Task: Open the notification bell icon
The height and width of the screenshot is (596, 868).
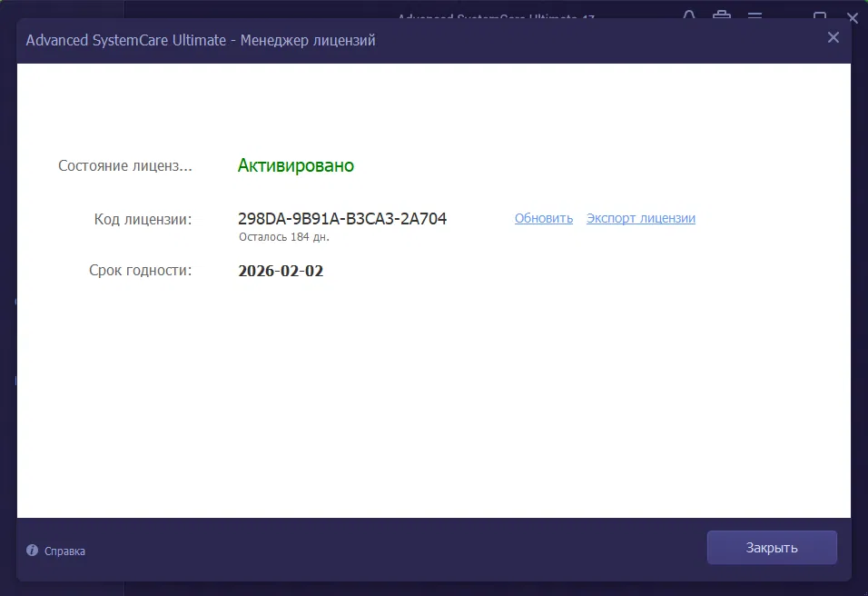Action: (x=688, y=16)
